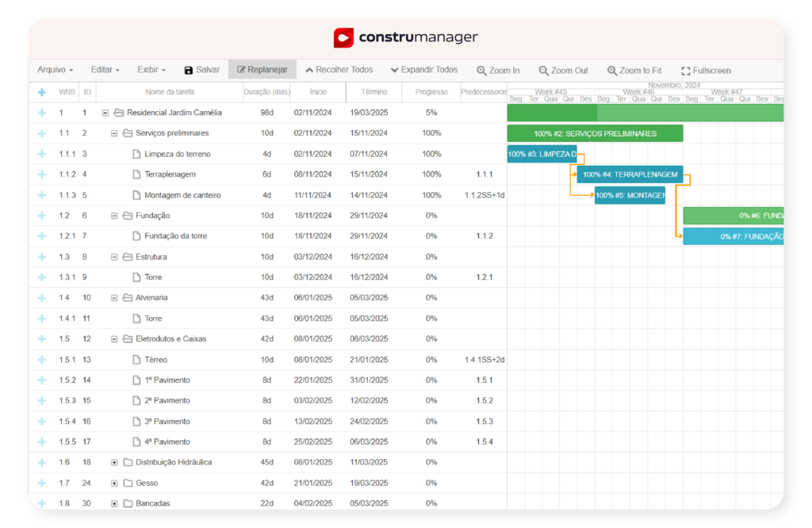
Task: Click the Salvar disk icon
Action: (189, 70)
